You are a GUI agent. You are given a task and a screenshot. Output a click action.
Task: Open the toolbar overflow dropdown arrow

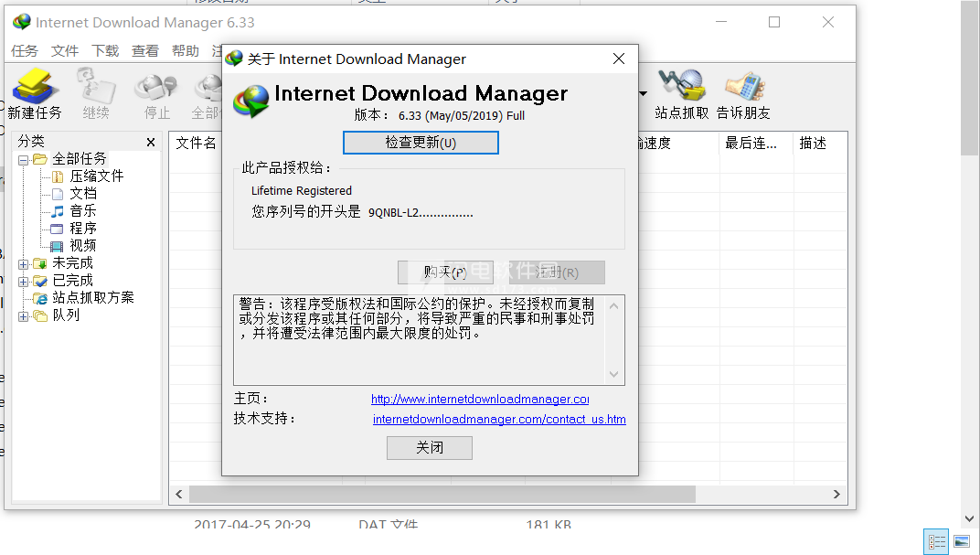644,94
